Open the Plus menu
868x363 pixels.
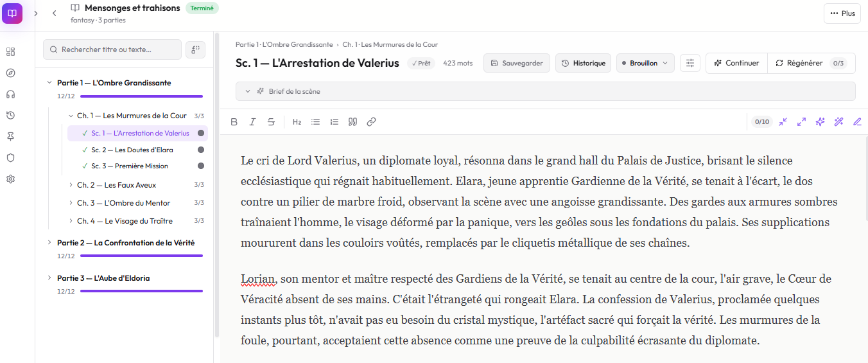click(842, 13)
